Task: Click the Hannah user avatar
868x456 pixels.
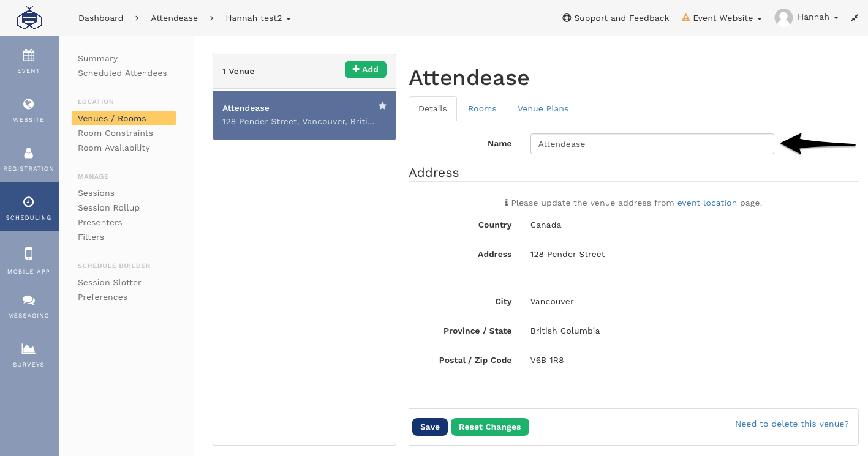Action: (x=783, y=18)
